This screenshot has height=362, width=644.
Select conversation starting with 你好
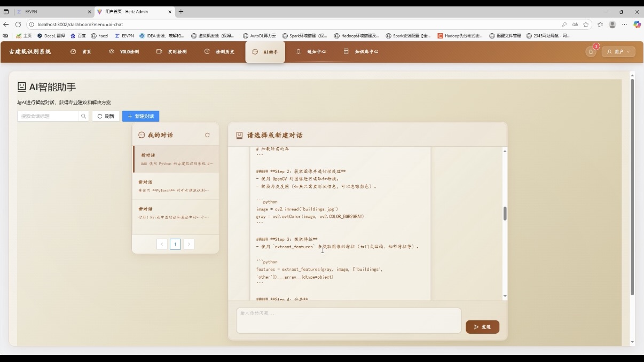tap(176, 213)
